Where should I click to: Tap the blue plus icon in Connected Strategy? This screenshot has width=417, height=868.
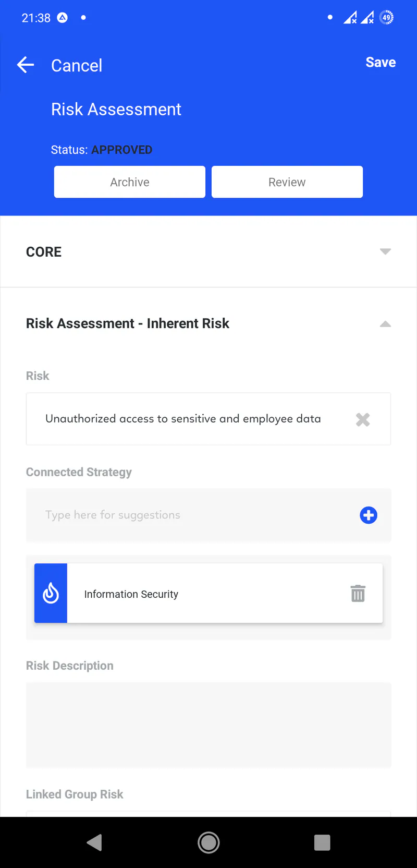coord(369,515)
